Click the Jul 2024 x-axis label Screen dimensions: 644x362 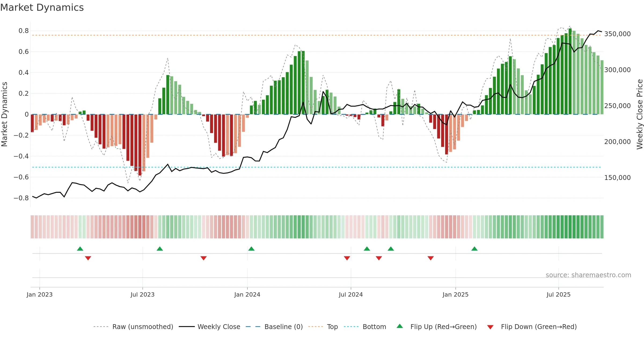[x=351, y=294]
